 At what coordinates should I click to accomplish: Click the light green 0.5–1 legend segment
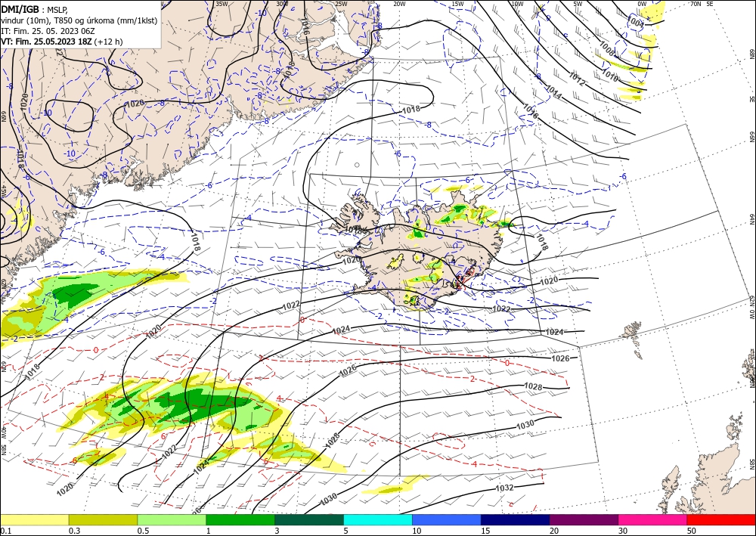coord(172,519)
